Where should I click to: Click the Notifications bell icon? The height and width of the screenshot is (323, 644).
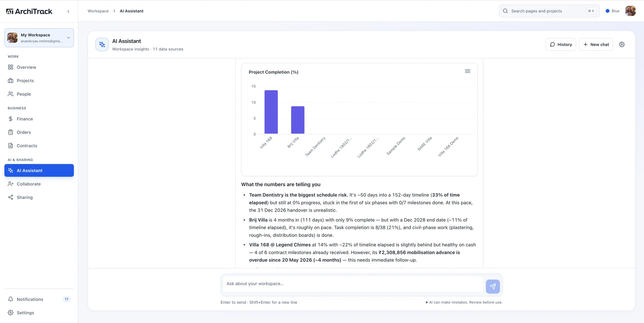(11, 299)
